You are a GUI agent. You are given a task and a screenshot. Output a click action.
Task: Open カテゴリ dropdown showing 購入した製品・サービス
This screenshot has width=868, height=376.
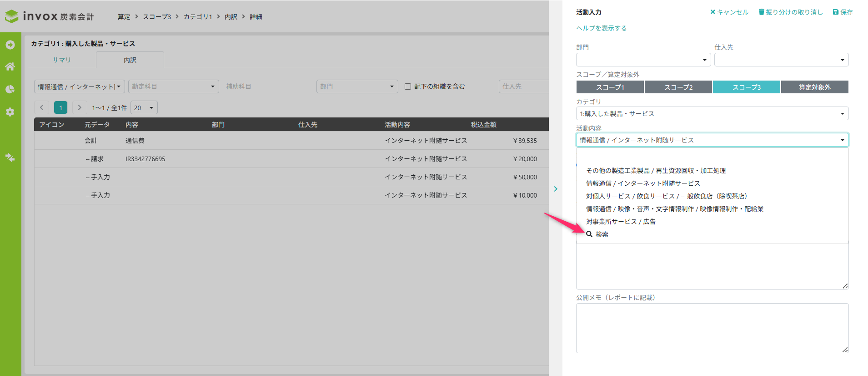tap(712, 113)
